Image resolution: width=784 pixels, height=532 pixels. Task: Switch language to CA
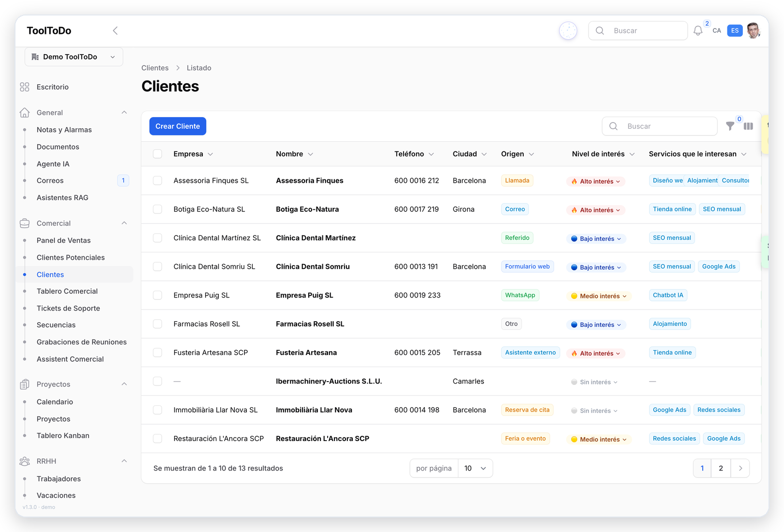point(717,30)
